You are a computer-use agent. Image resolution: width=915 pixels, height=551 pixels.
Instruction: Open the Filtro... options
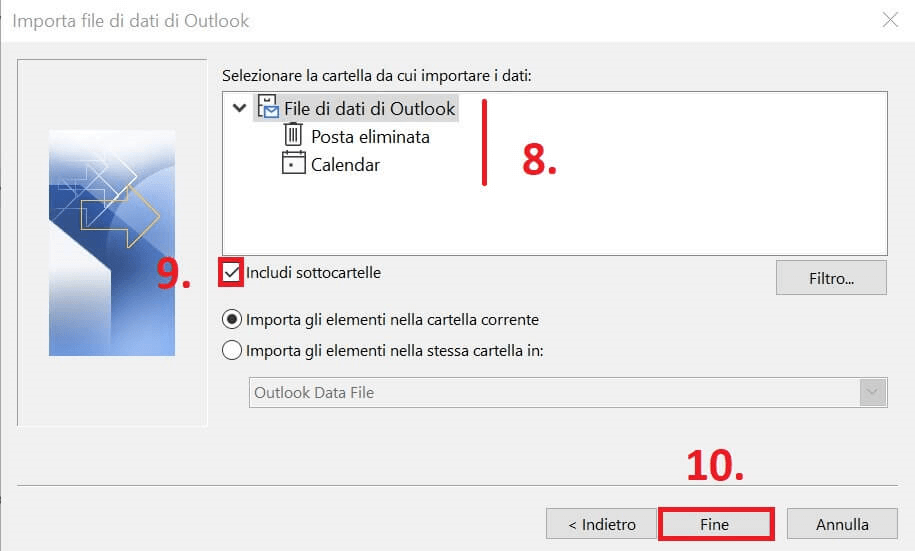[831, 278]
